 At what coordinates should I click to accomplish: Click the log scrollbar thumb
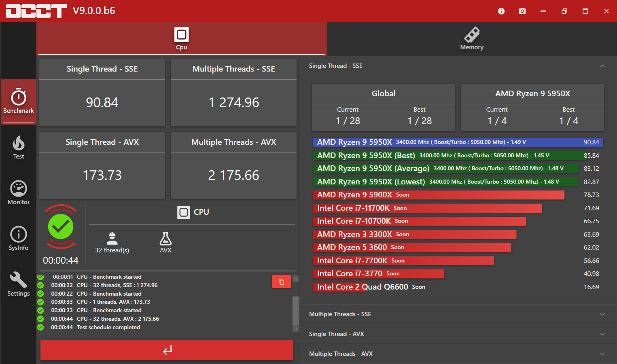pyautogui.click(x=296, y=311)
